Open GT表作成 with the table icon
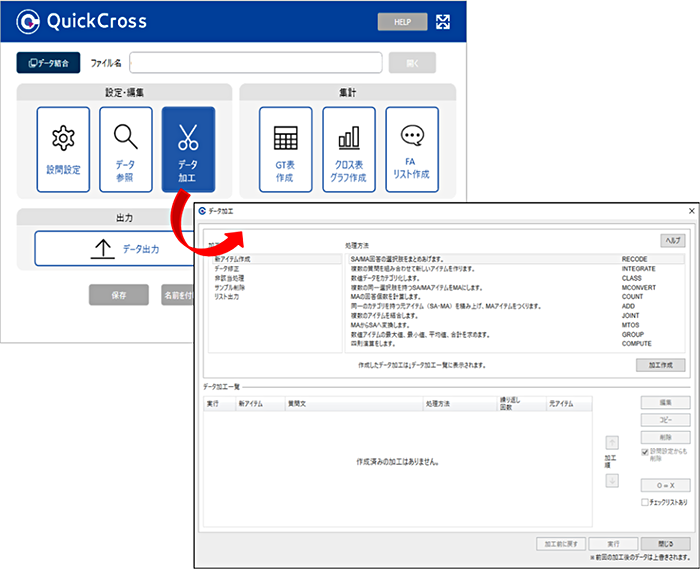 click(x=286, y=150)
